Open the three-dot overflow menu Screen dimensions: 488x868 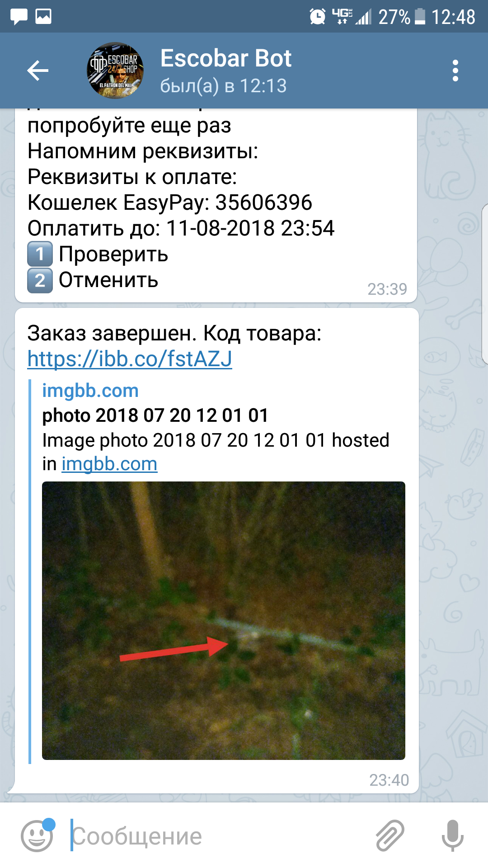(x=455, y=71)
